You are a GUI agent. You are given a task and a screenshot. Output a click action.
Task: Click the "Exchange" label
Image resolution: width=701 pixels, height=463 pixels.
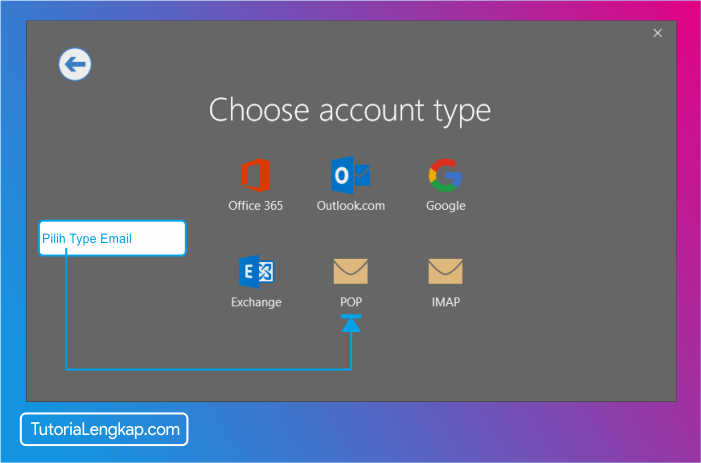256,302
